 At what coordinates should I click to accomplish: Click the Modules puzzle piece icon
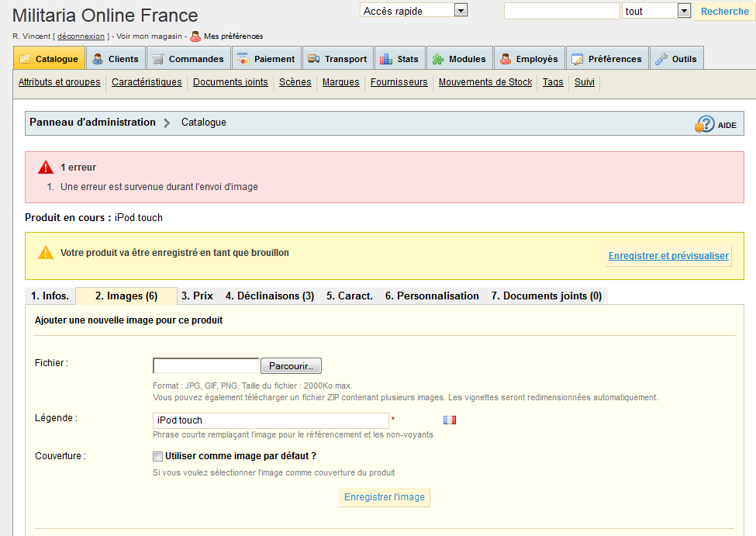(438, 59)
